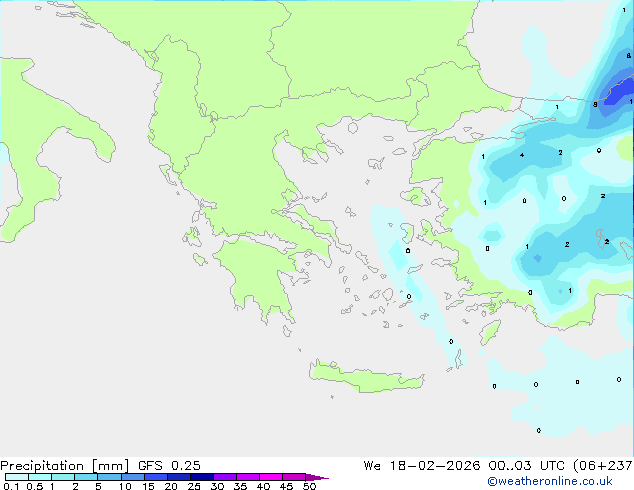This screenshot has width=634, height=490.
Task: Click the '0.1' legend scale label
Action: [11, 486]
